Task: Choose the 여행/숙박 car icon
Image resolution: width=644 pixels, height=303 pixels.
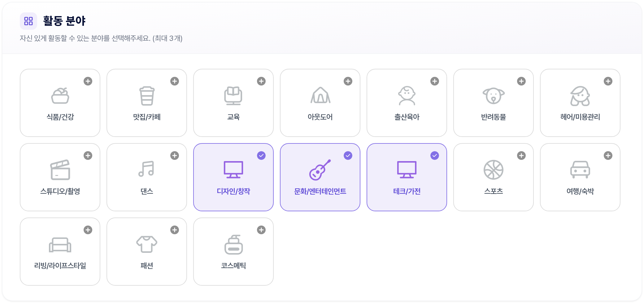Action: [580, 170]
